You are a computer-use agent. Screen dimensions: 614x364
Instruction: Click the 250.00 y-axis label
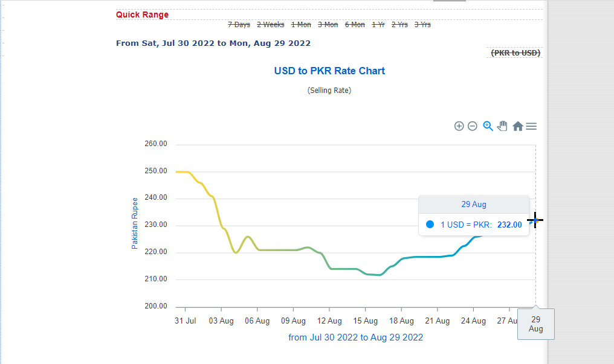pyautogui.click(x=156, y=171)
